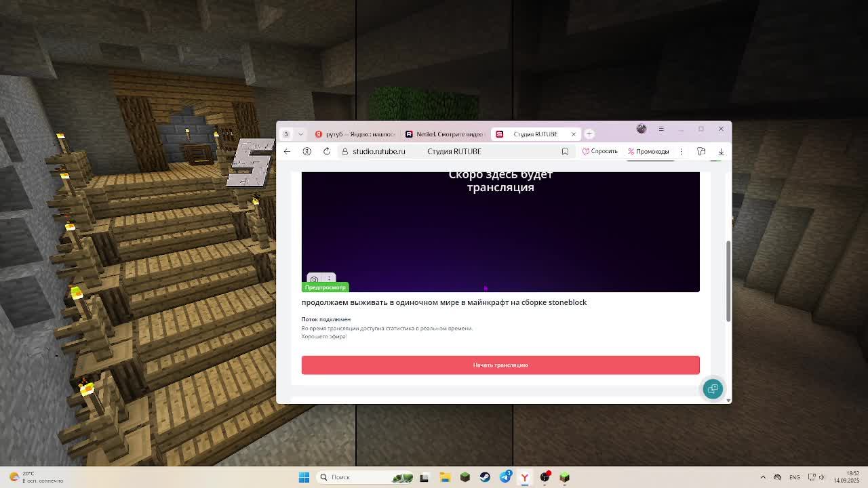Click the browser page vertical scrollbar
The height and width of the screenshot is (488, 868).
pos(728,281)
